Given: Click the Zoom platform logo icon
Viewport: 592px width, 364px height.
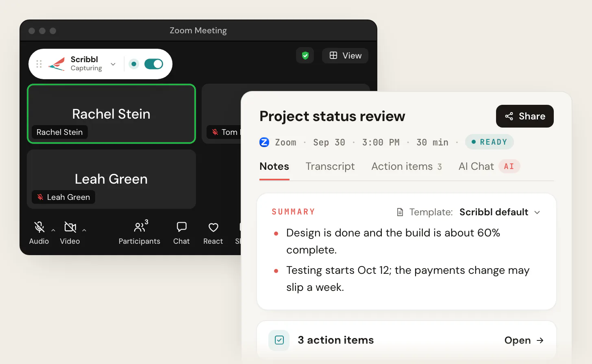Looking at the screenshot, I should (x=264, y=142).
